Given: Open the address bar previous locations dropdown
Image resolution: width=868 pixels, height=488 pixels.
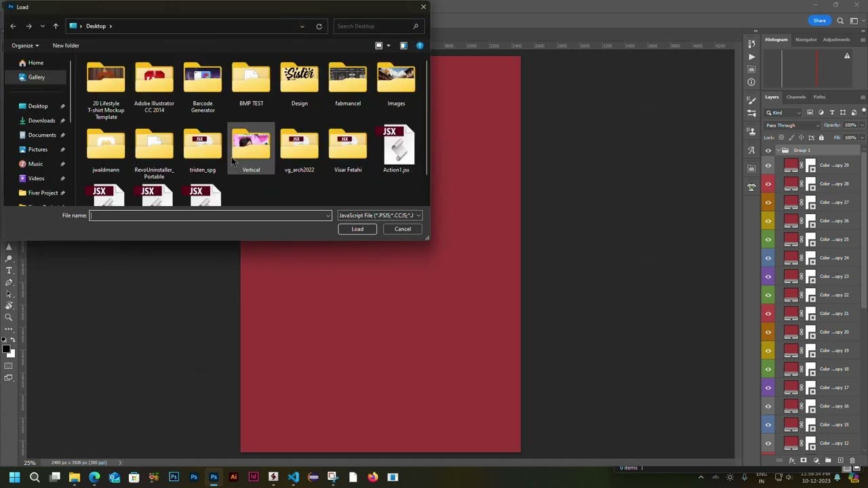Looking at the screenshot, I should coord(302,26).
